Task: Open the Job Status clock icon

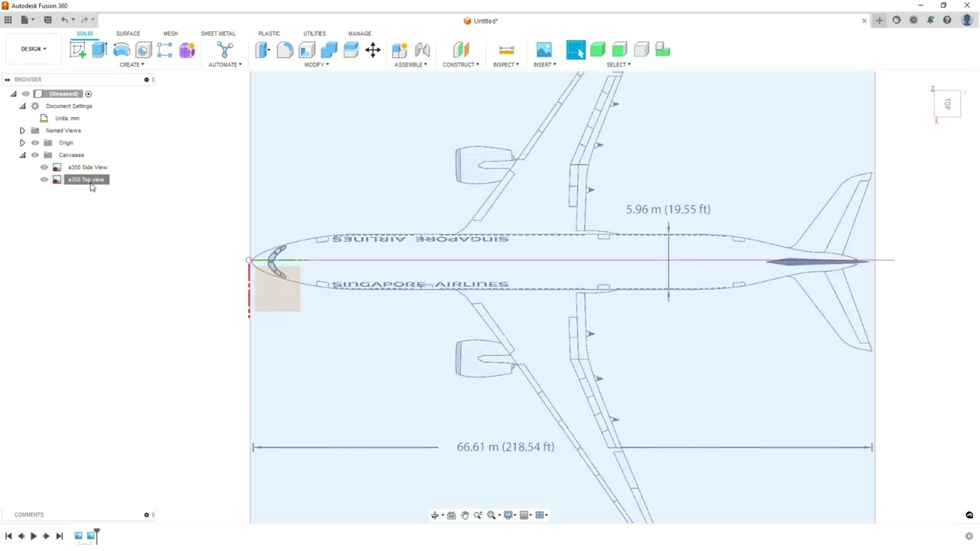Action: pos(913,21)
